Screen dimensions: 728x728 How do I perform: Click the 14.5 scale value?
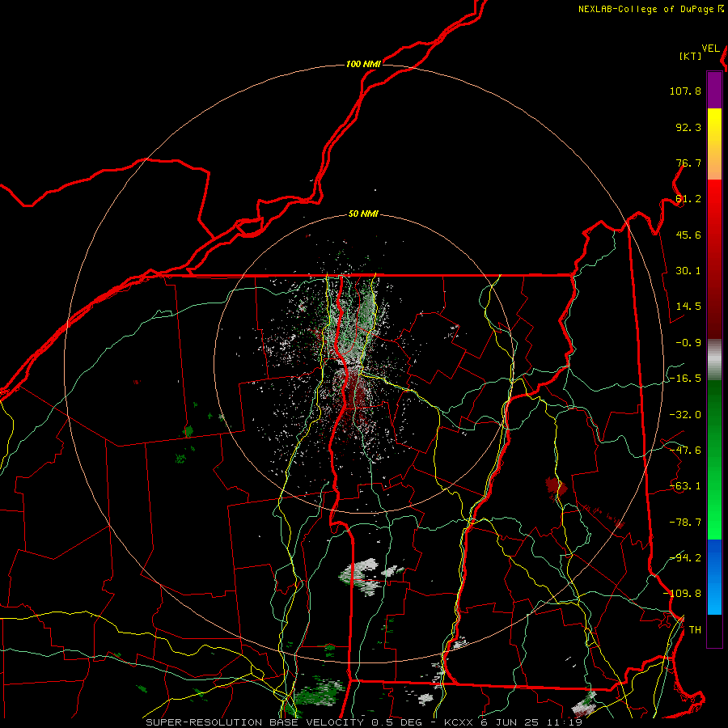(688, 307)
